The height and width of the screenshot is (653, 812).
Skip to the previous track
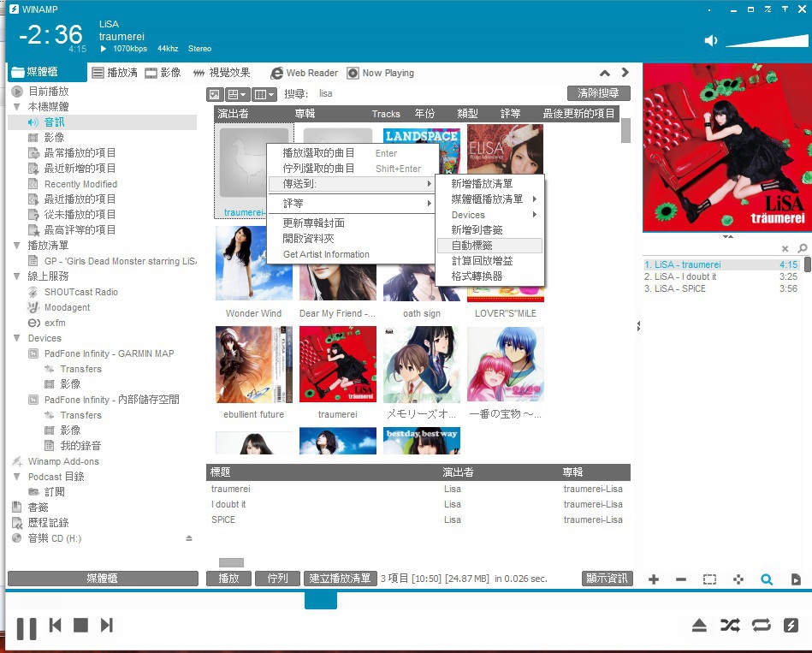pos(56,625)
